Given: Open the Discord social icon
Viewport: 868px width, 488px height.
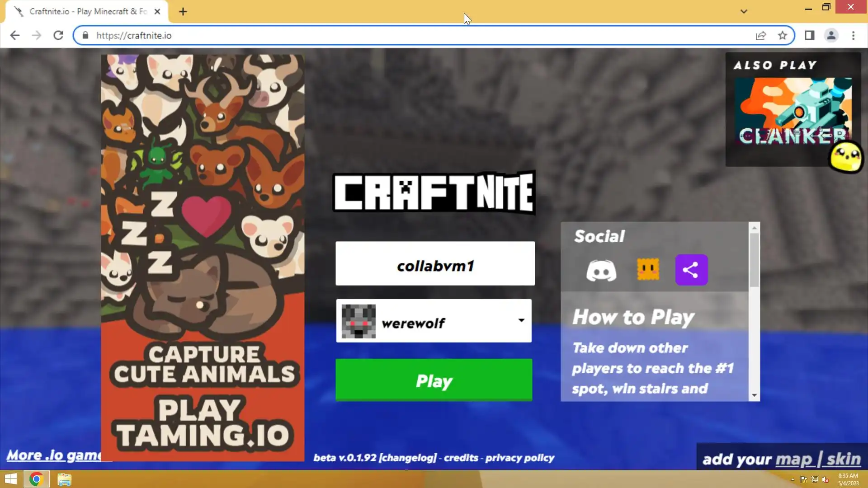Looking at the screenshot, I should 601,271.
